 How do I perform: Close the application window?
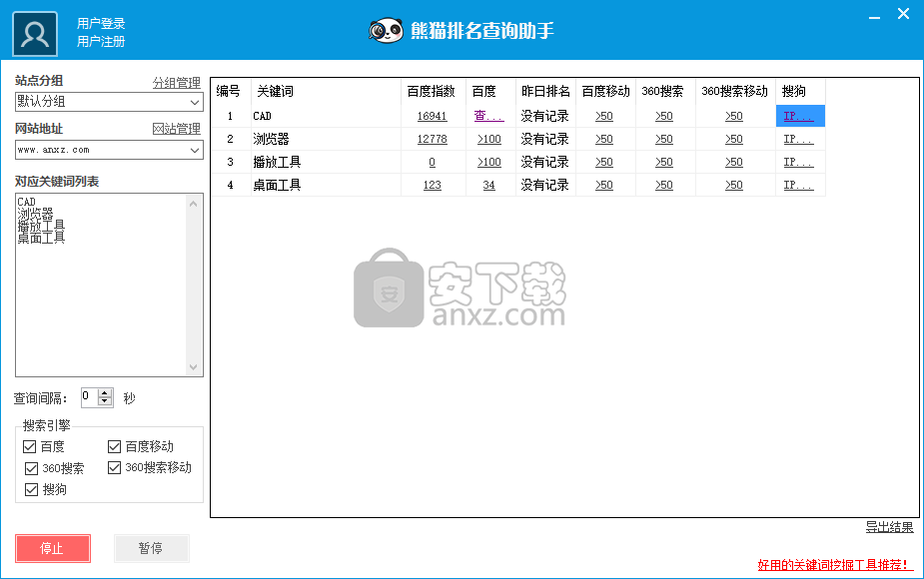903,14
